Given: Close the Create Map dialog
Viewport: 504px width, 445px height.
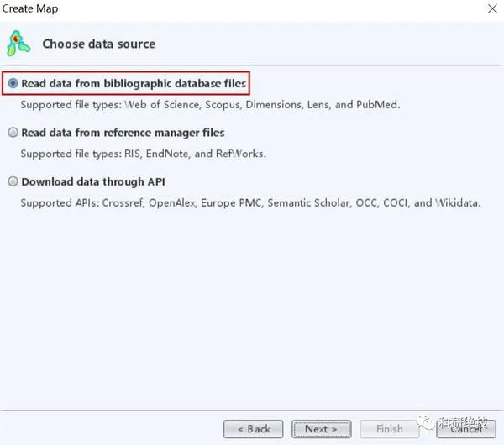Looking at the screenshot, I should click(492, 8).
